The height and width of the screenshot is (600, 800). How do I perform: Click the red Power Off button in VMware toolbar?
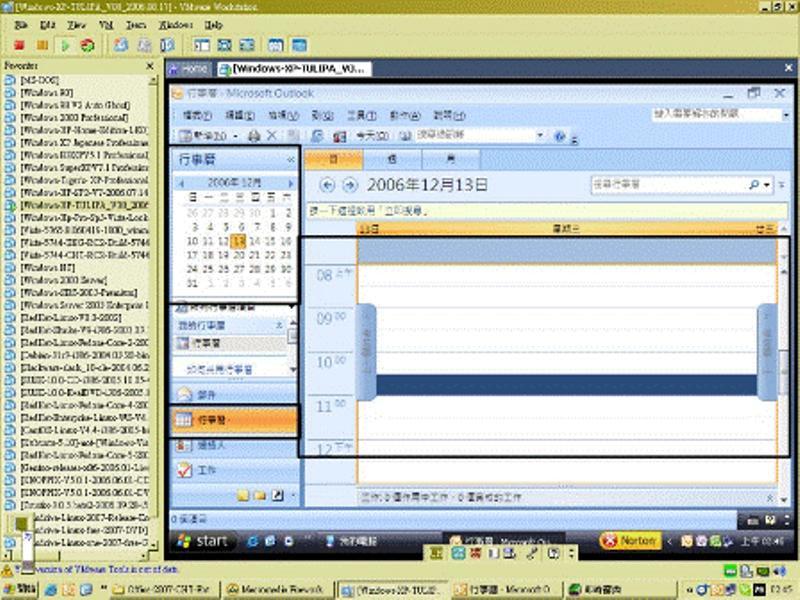(x=19, y=45)
